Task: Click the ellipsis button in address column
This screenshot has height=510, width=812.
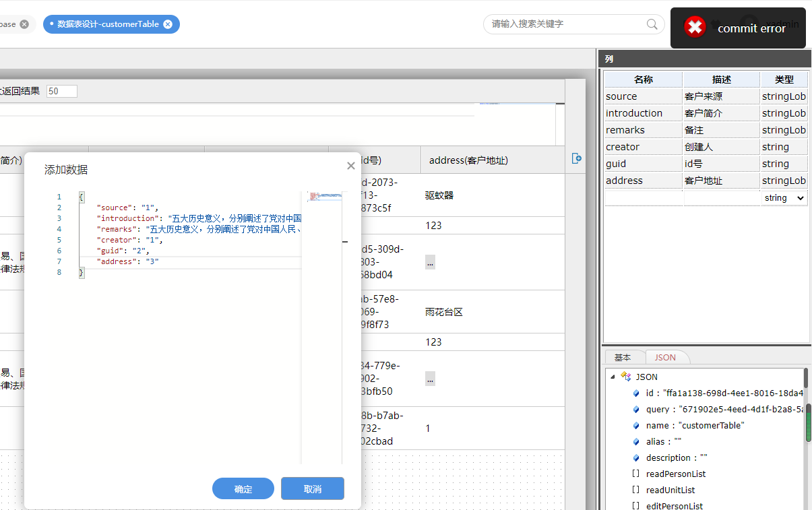Action: coord(430,262)
